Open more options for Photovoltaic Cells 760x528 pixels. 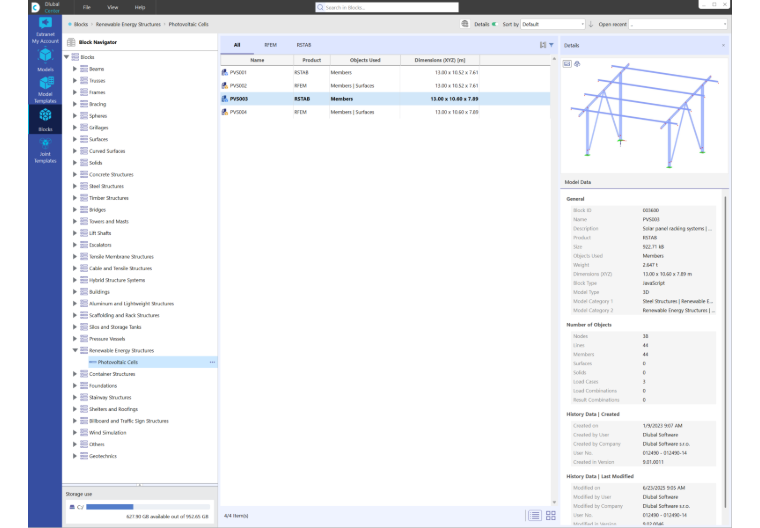212,362
